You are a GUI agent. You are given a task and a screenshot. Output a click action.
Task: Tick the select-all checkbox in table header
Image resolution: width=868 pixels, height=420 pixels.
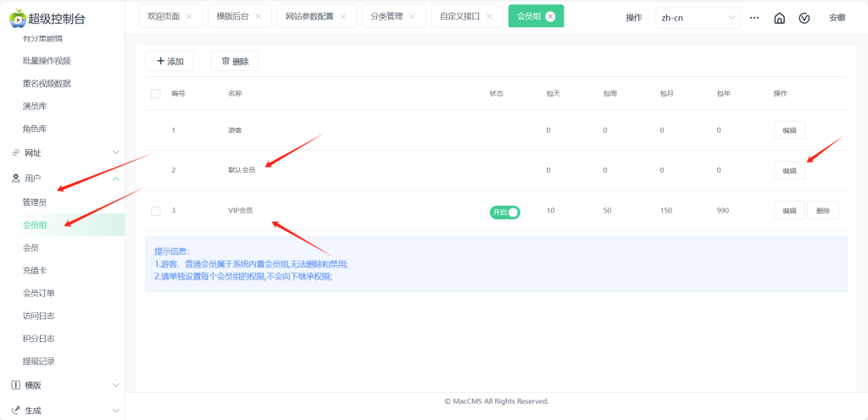[x=156, y=94]
